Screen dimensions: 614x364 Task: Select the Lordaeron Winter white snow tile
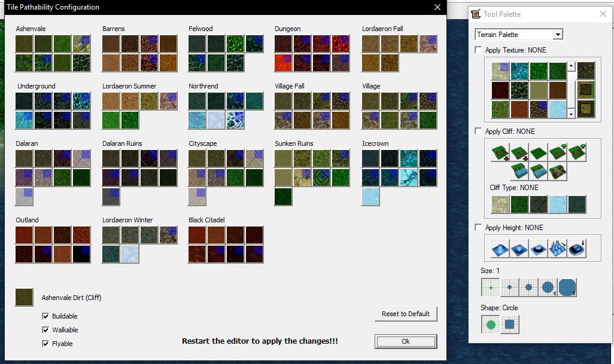[130, 254]
